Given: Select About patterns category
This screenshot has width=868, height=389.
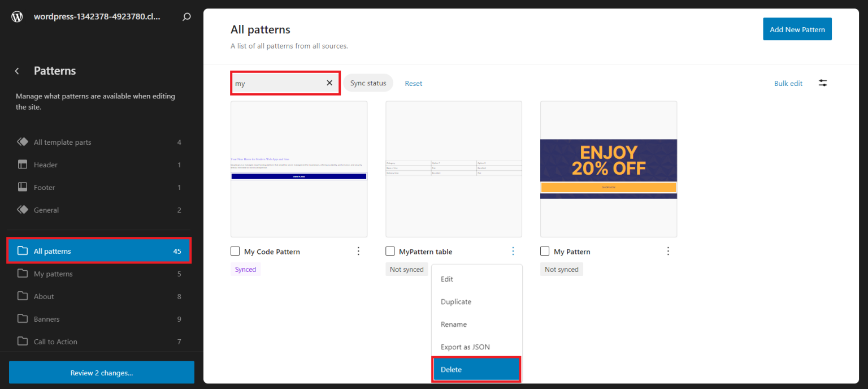Looking at the screenshot, I should pos(99,296).
